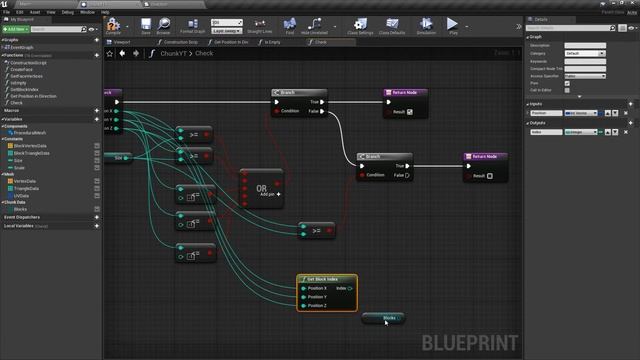Toggle visibility of Blocks variable
The width and height of the screenshot is (640, 360).
[x=97, y=209]
